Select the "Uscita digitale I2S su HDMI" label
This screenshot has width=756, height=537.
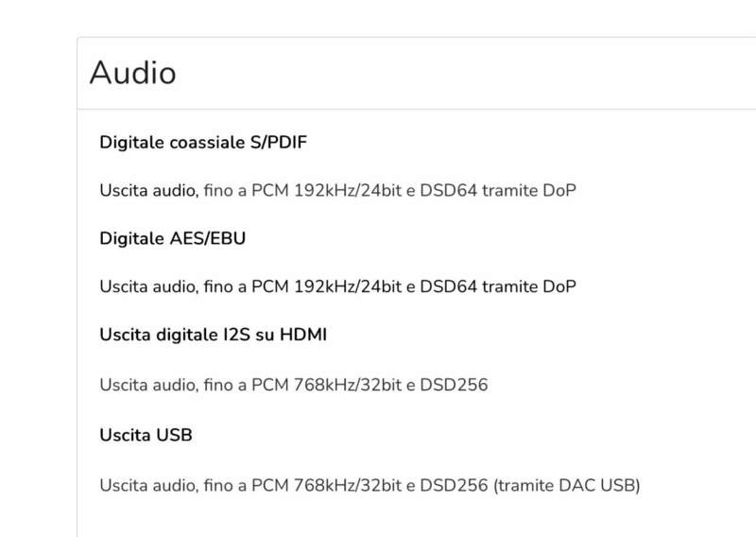tap(215, 334)
